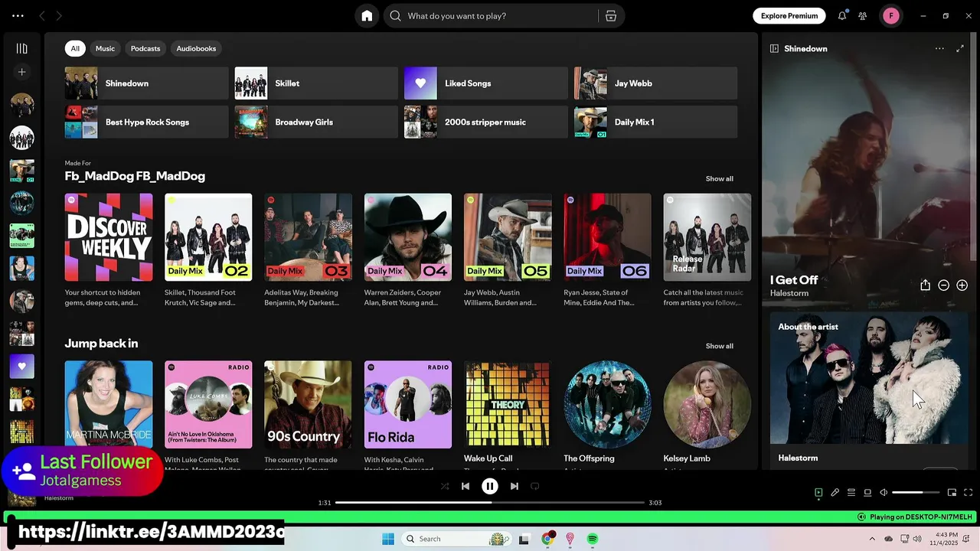
Task: Open more options in Now Playing panel
Action: 939,48
